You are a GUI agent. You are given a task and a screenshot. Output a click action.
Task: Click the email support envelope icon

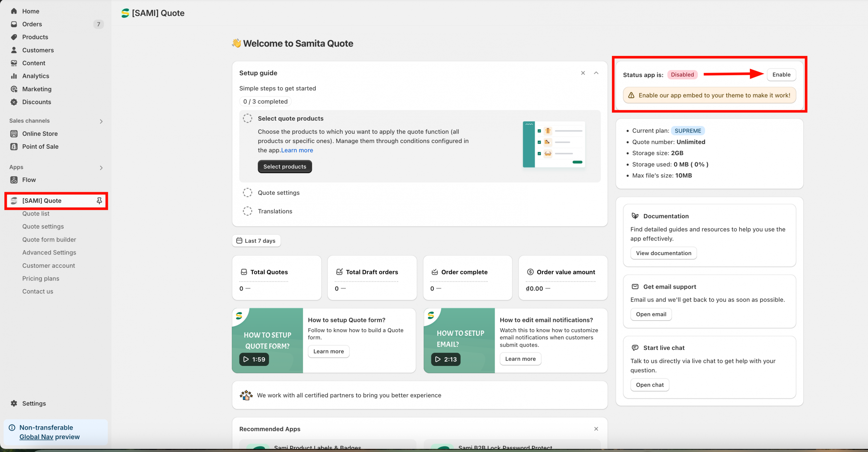pyautogui.click(x=635, y=287)
